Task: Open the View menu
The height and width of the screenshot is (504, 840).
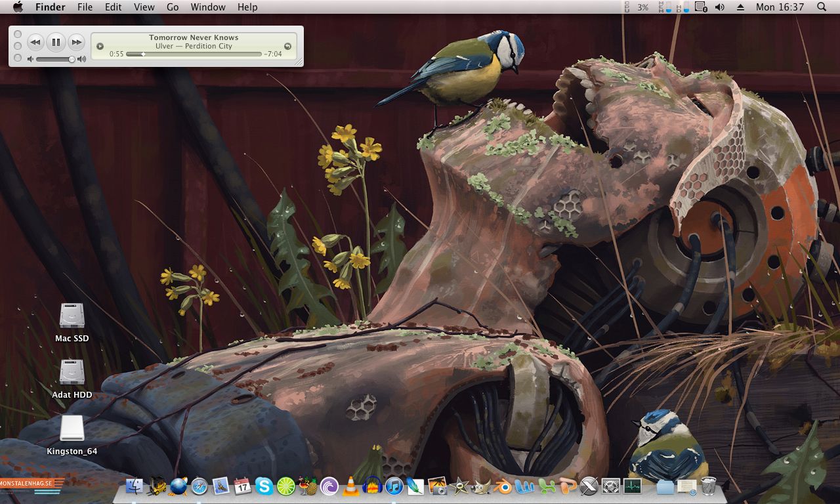Action: [144, 7]
